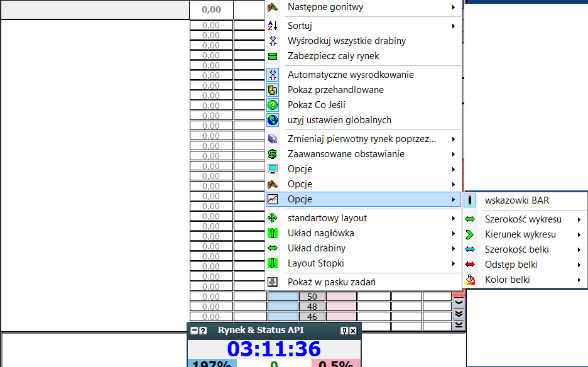Click the green bars icon beside Zabezpiecz caly rynek
The image size is (588, 367).
pyautogui.click(x=273, y=56)
